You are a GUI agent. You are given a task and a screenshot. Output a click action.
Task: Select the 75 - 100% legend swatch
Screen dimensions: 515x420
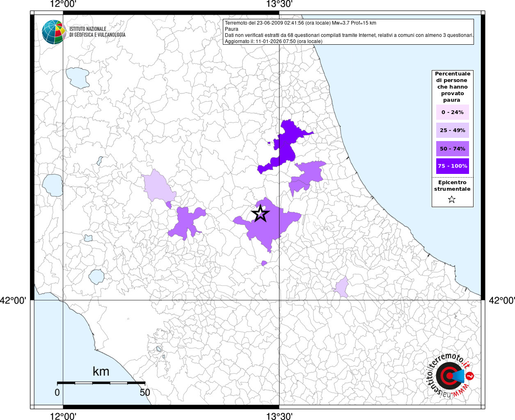[452, 166]
